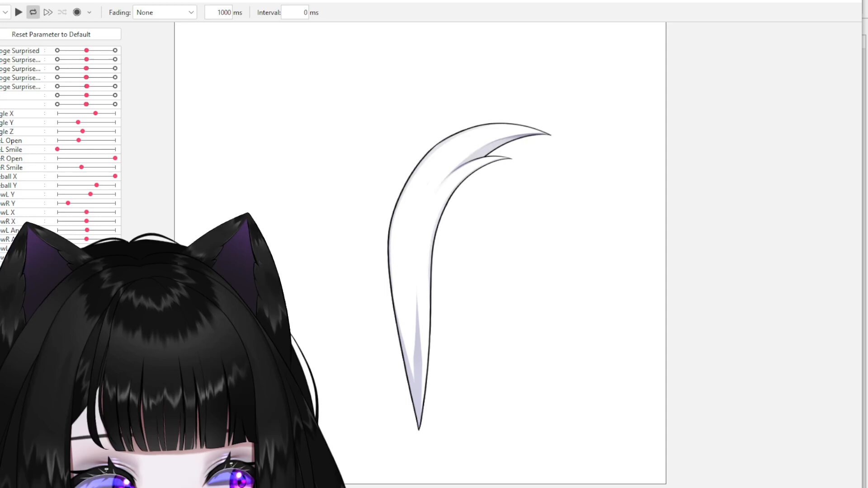Click the Eye R Open slider handle
Image resolution: width=868 pixels, height=488 pixels.
pos(115,158)
